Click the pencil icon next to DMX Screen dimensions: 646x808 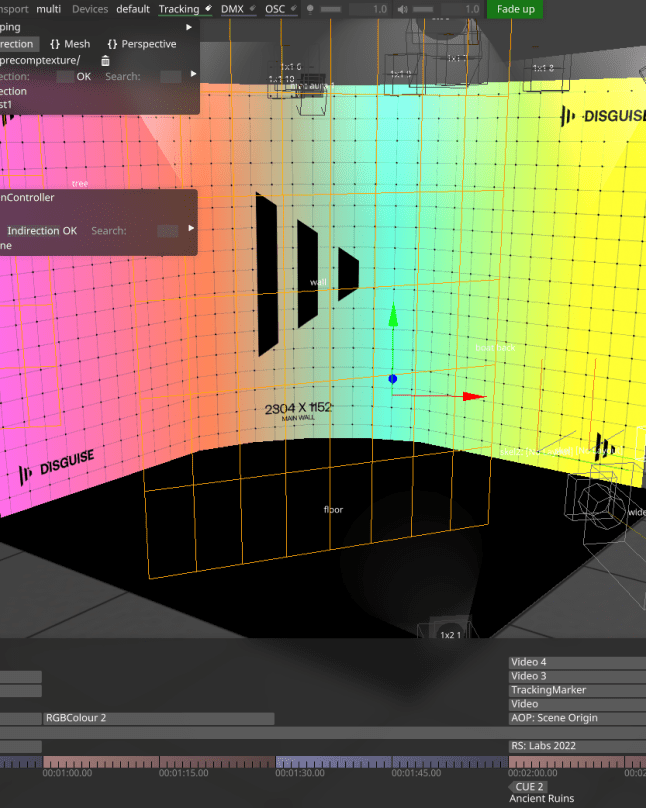pos(252,8)
